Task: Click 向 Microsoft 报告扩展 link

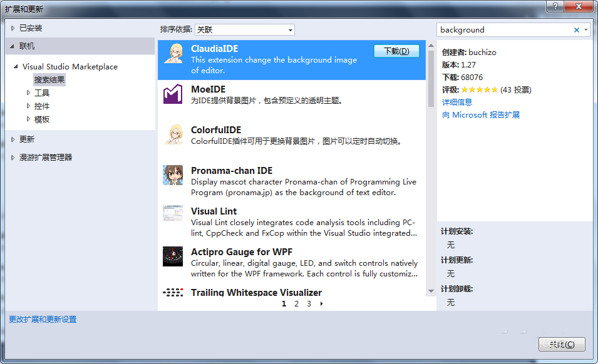Action: pyautogui.click(x=480, y=115)
